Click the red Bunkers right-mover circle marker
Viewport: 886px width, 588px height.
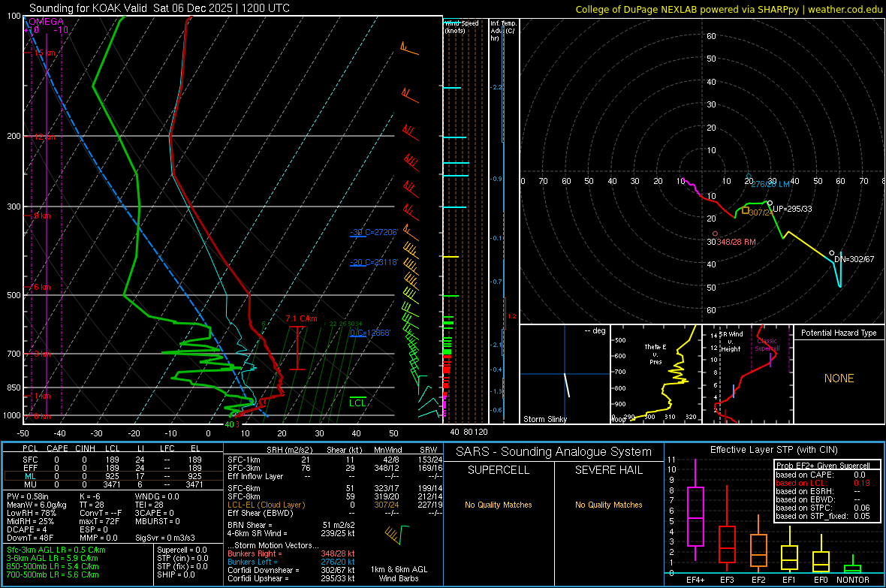tap(715, 234)
